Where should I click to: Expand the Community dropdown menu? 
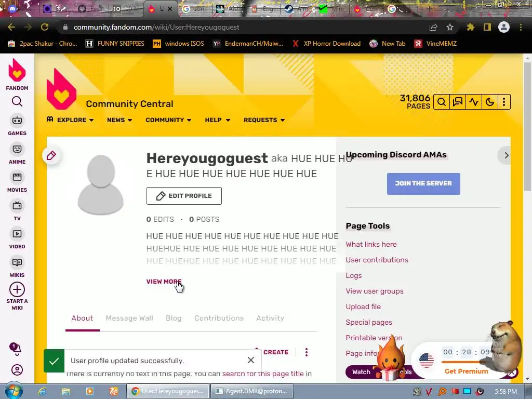pyautogui.click(x=168, y=120)
